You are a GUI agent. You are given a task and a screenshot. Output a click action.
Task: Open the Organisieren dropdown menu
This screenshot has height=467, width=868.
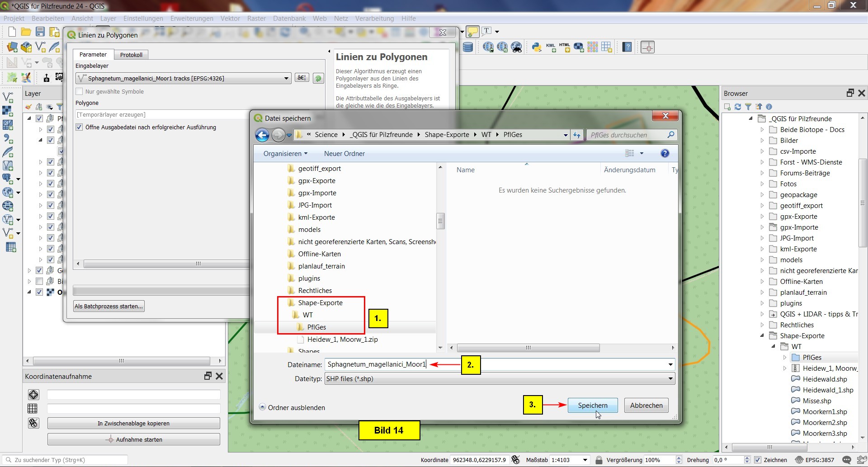(285, 154)
